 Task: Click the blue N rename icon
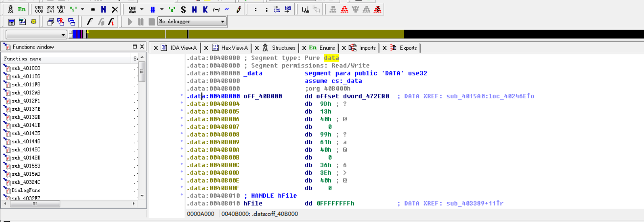coord(103,9)
